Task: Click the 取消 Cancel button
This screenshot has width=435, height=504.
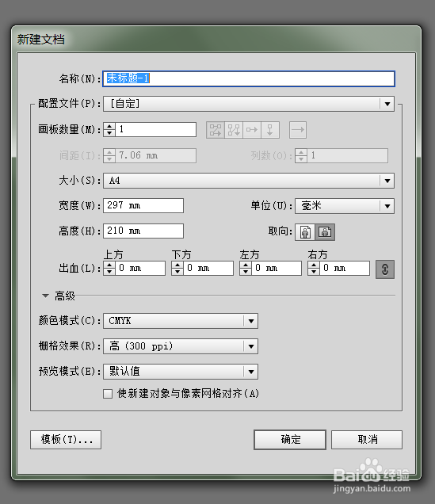Action: [x=367, y=440]
